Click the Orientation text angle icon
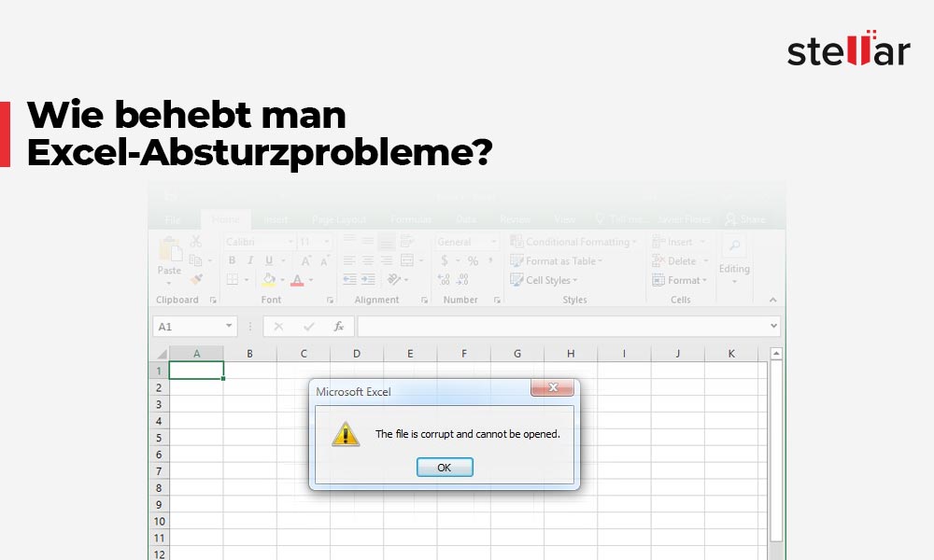 pyautogui.click(x=393, y=279)
